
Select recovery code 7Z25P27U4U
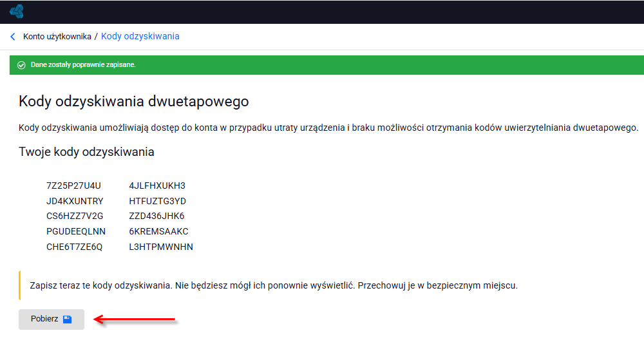(73, 186)
